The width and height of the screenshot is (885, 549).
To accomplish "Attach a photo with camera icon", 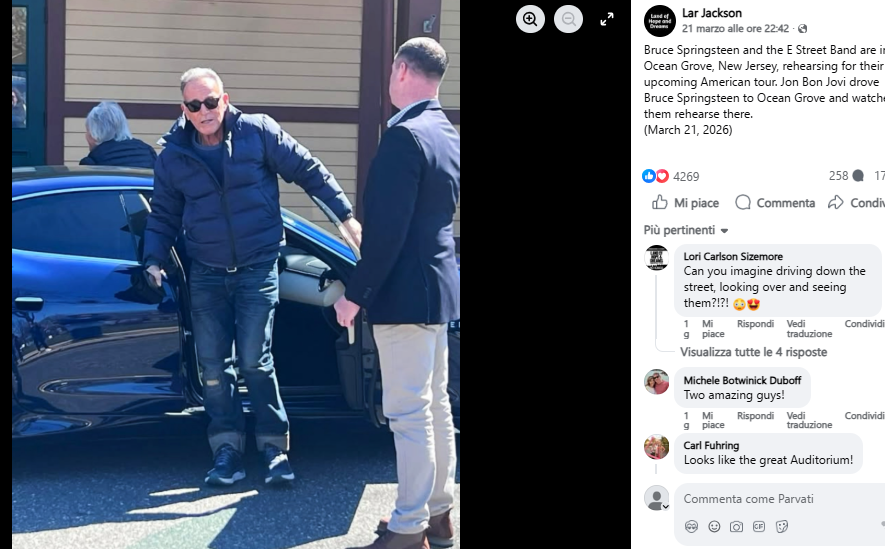I will tap(737, 526).
